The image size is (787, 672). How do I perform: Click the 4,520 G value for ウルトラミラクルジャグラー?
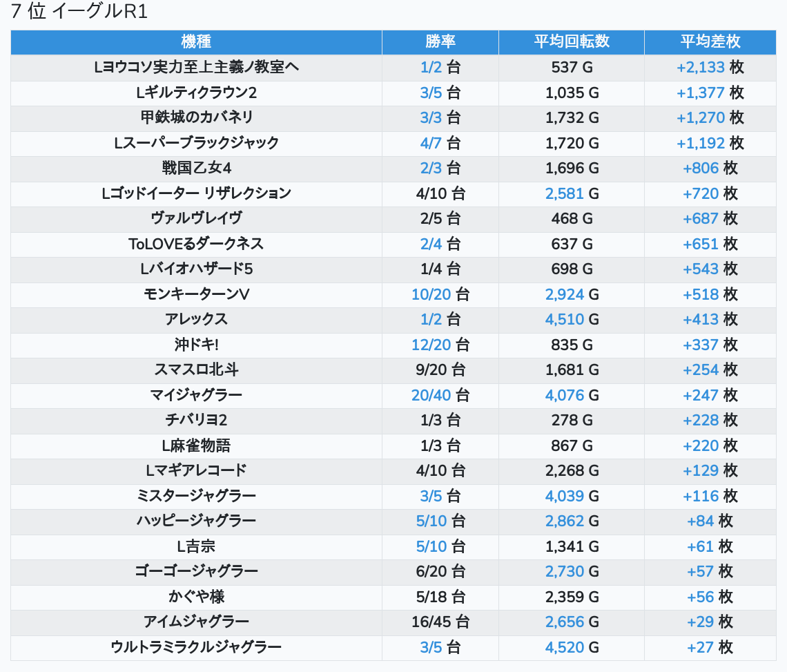pyautogui.click(x=572, y=648)
